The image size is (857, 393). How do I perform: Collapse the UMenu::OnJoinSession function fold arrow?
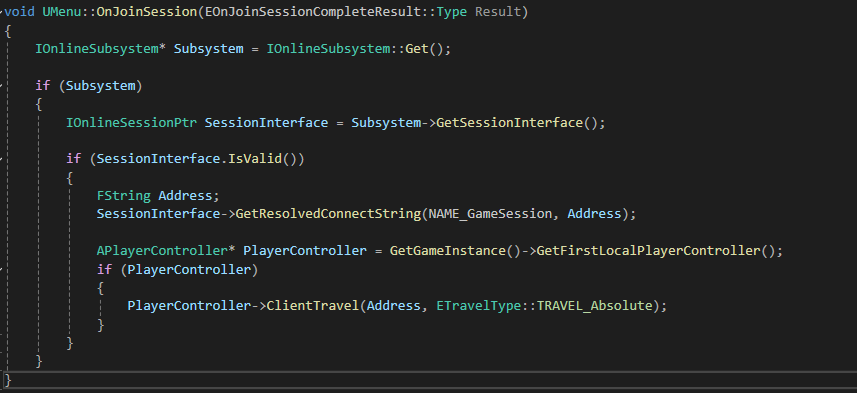click(x=2, y=11)
